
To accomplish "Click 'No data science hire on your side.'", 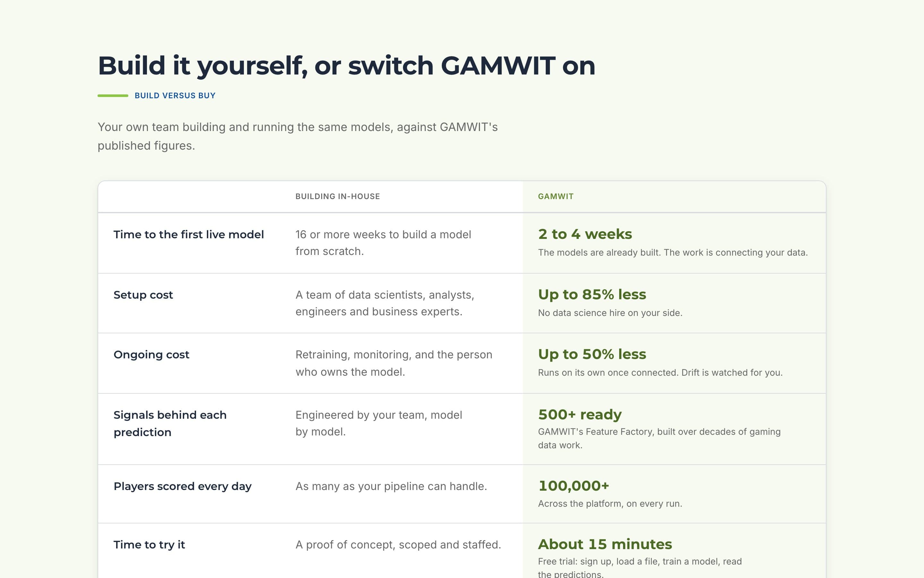I will pyautogui.click(x=610, y=313).
